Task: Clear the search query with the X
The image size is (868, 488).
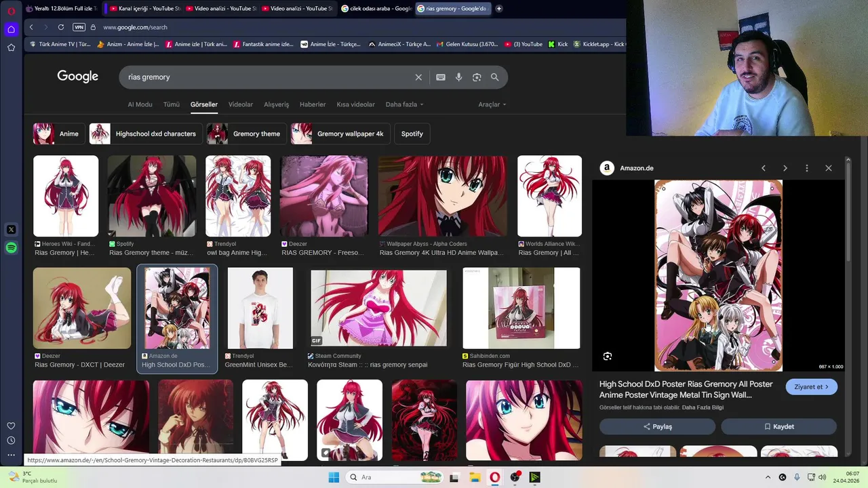Action: tap(418, 77)
